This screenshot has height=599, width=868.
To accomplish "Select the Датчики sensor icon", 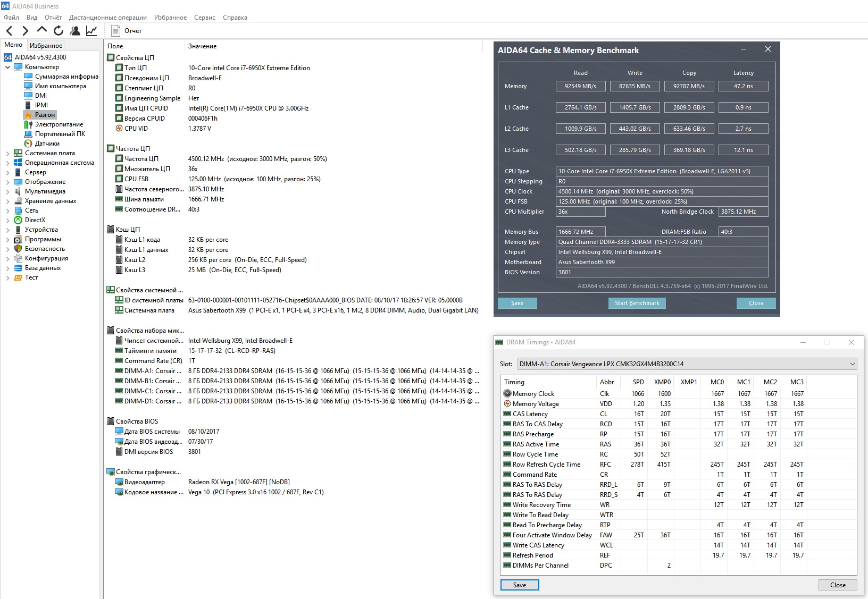I will click(x=28, y=144).
